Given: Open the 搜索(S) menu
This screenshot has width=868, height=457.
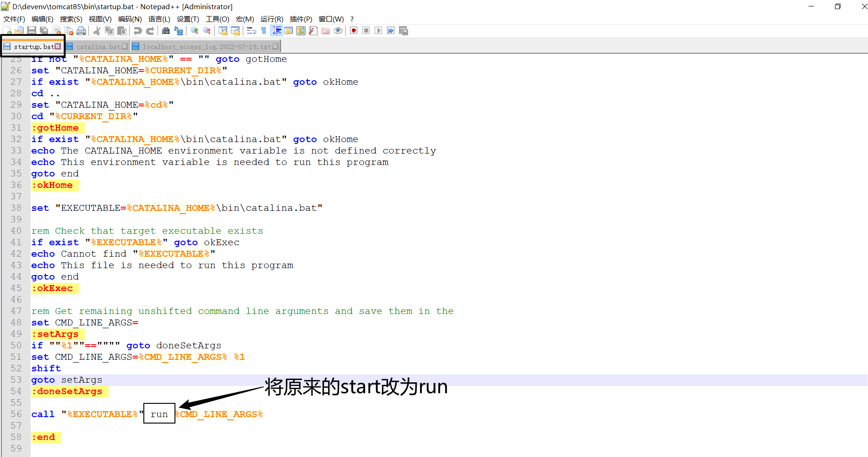Looking at the screenshot, I should tap(71, 19).
